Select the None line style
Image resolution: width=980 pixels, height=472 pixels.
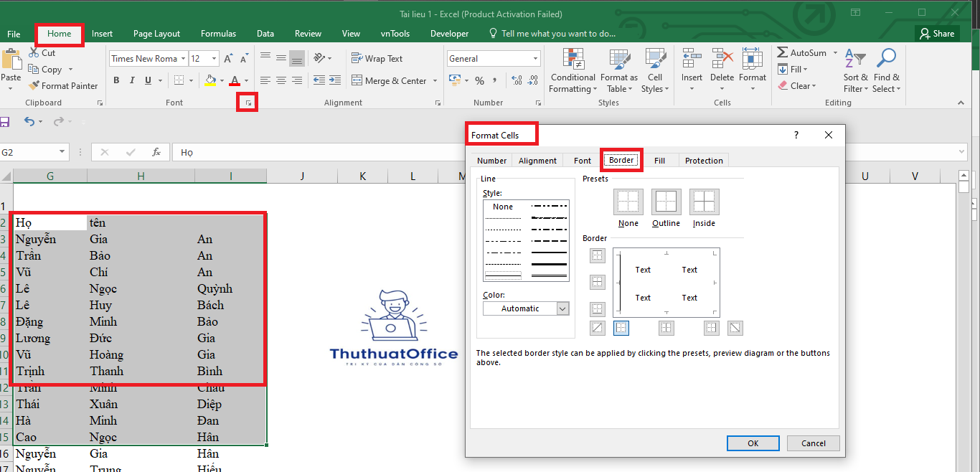503,207
